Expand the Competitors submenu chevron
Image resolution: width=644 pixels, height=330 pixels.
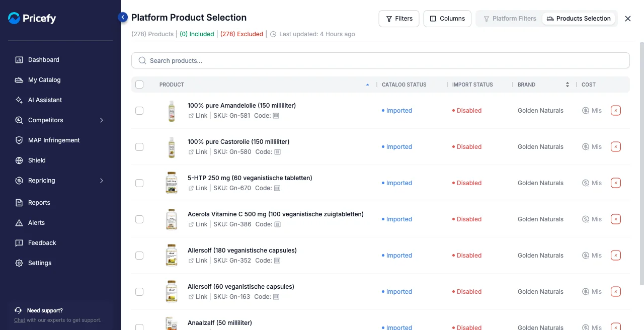tap(102, 120)
